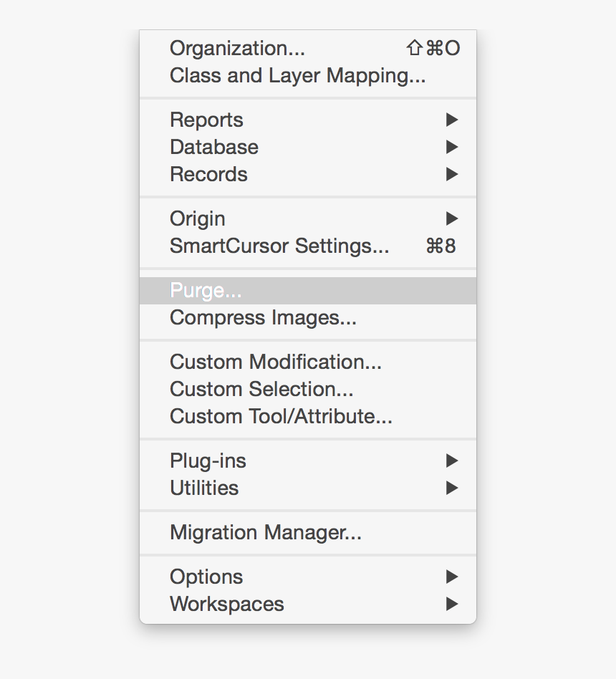Select Custom Selection... command
This screenshot has height=679, width=616.
(261, 390)
